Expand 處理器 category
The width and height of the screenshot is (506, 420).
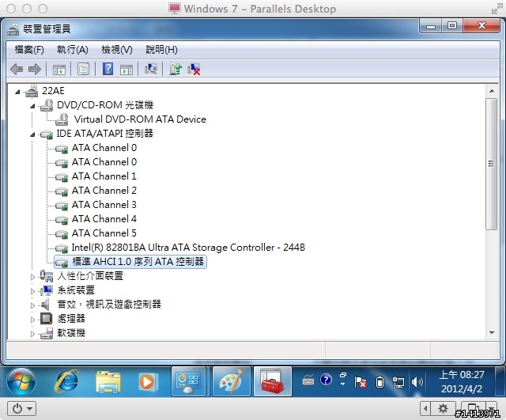coord(32,320)
